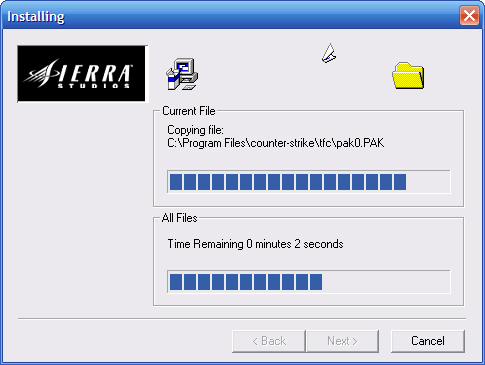The image size is (485, 365).
Task: Click the 'Time Remaining 0 minutes 2 seconds' text
Action: tap(255, 244)
